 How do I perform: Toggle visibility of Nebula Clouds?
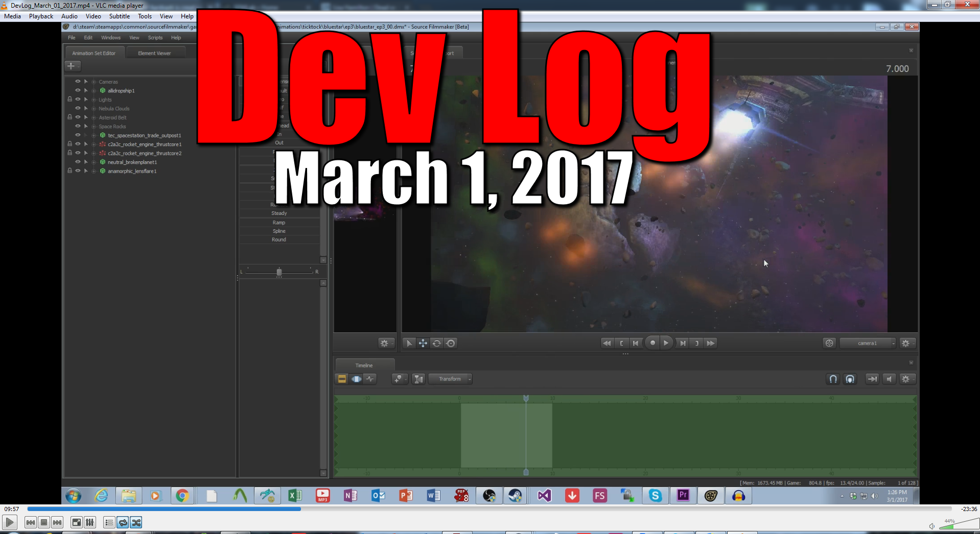coord(78,109)
